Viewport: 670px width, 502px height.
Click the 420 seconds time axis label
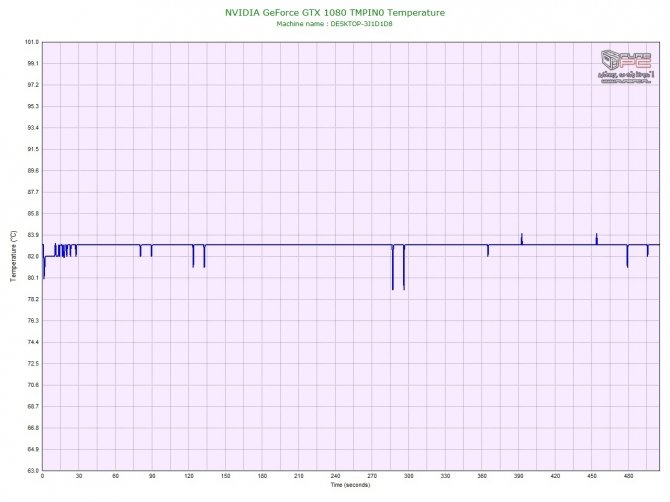coord(555,476)
